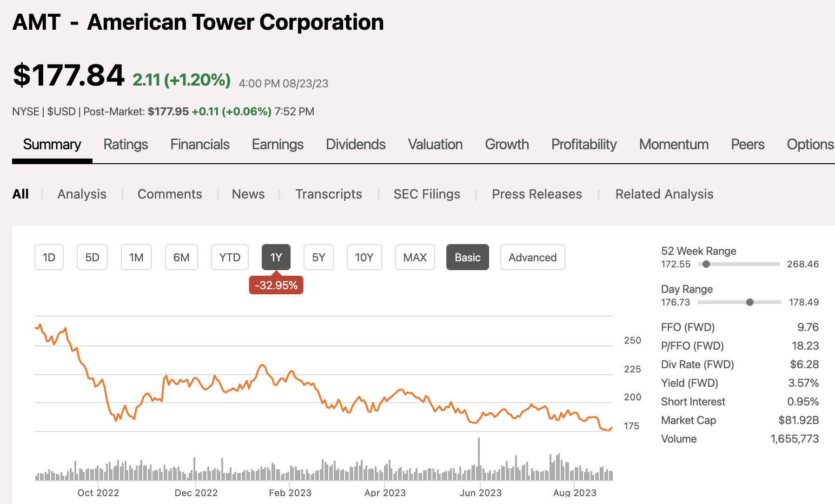
Task: Switch to Basic chart mode
Action: click(468, 257)
